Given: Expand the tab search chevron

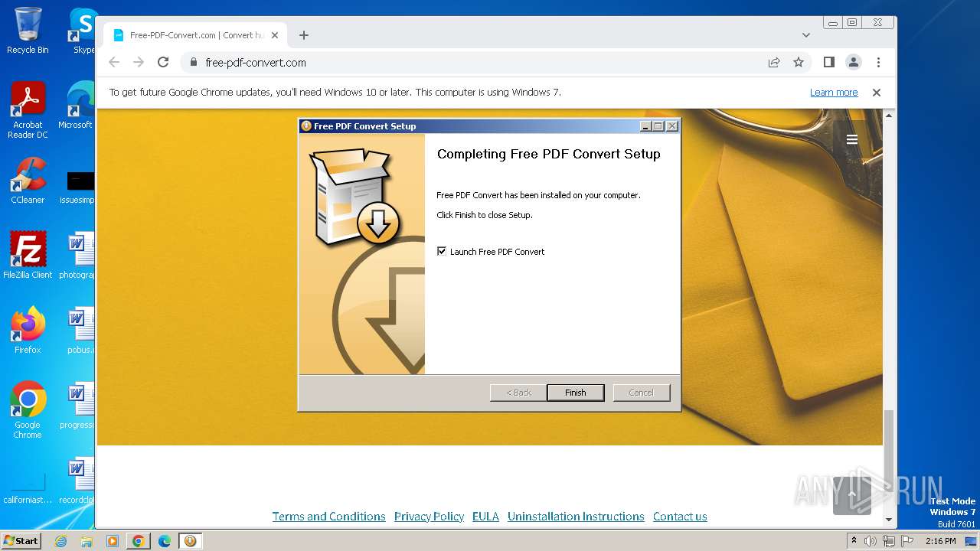Looking at the screenshot, I should pos(805,35).
